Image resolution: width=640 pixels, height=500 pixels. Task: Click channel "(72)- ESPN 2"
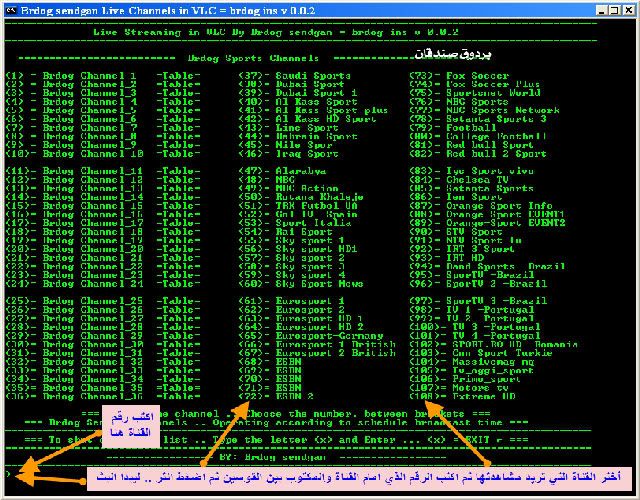point(276,396)
